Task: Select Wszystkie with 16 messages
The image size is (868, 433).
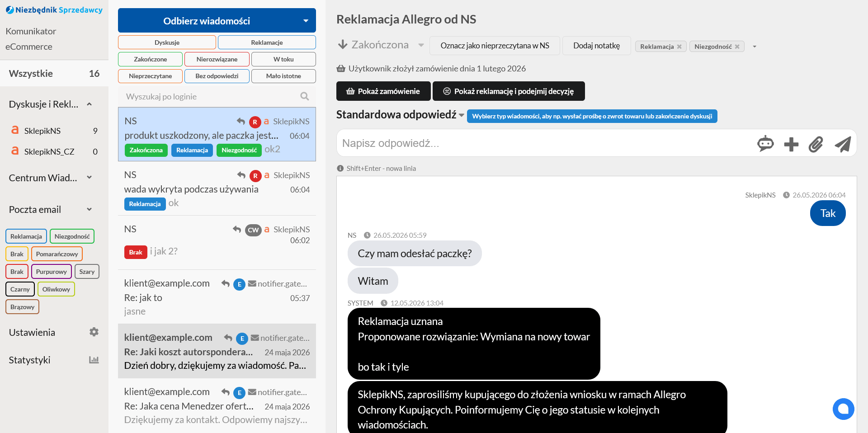Action: (54, 73)
